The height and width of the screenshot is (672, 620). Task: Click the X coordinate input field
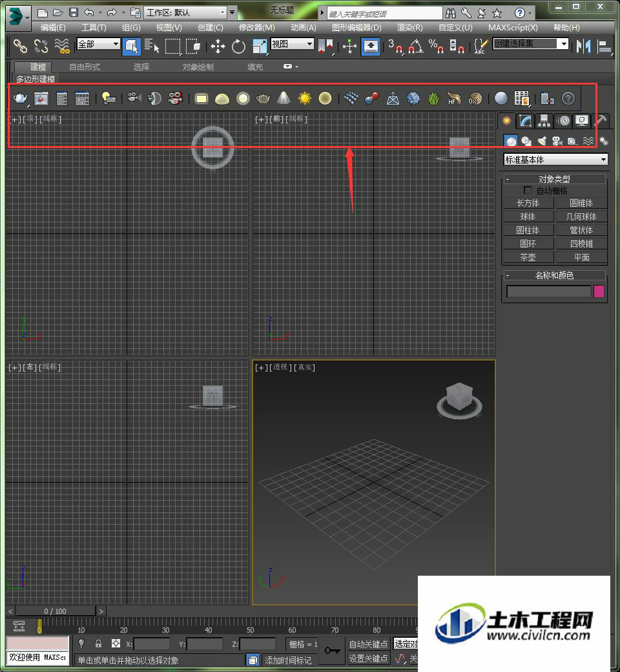[x=151, y=644]
